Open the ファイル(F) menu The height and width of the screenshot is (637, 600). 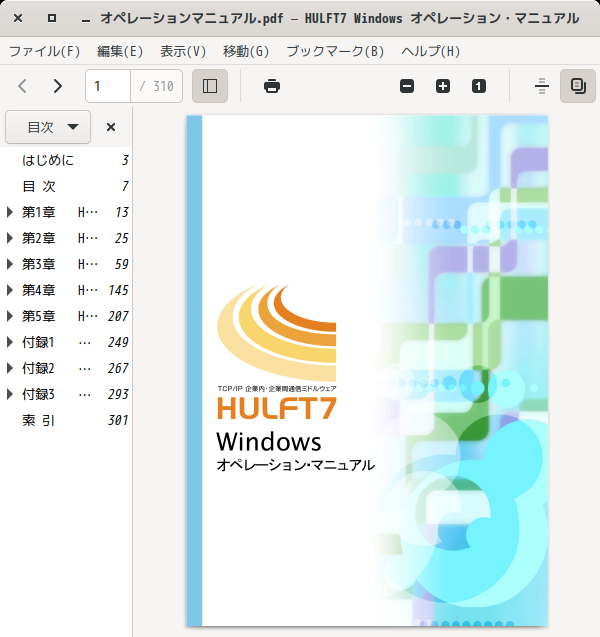45,52
